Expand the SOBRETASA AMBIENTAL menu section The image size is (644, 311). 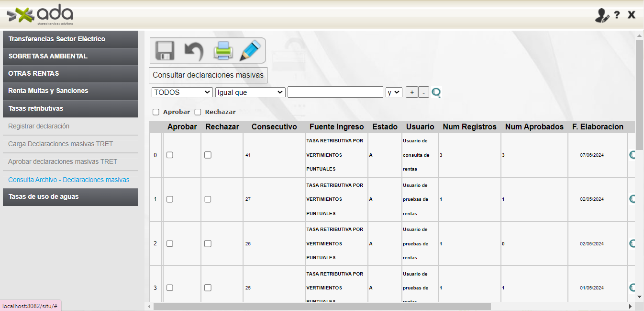click(x=70, y=57)
